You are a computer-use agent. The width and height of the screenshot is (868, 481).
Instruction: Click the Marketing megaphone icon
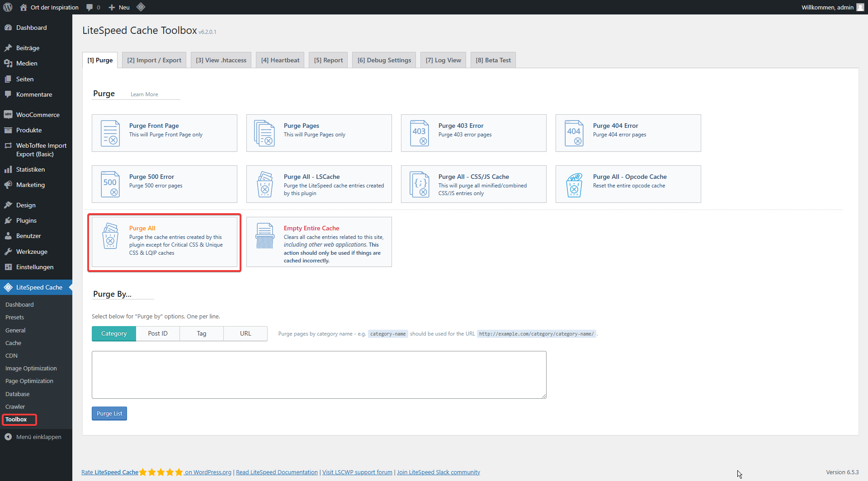point(8,185)
